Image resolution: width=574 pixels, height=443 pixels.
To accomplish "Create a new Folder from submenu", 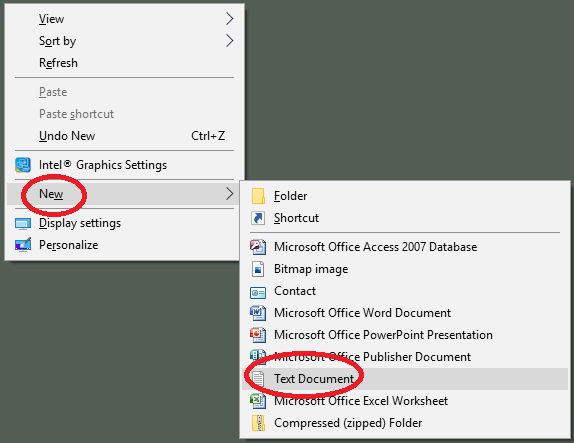I will coord(405,196).
